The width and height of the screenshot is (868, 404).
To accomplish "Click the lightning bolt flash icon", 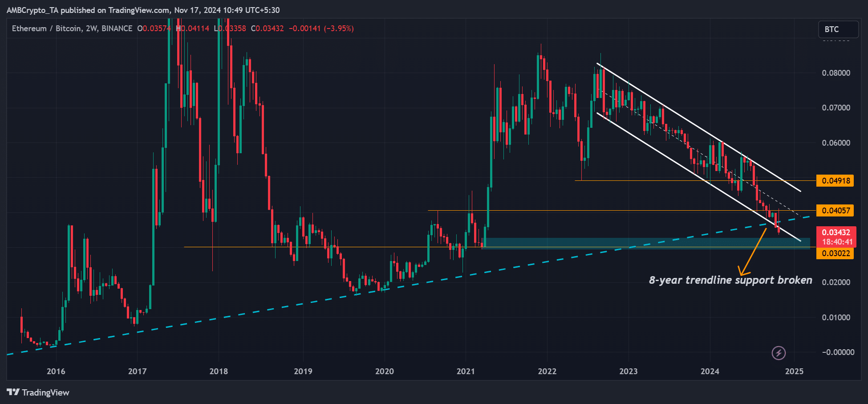I will pos(779,353).
